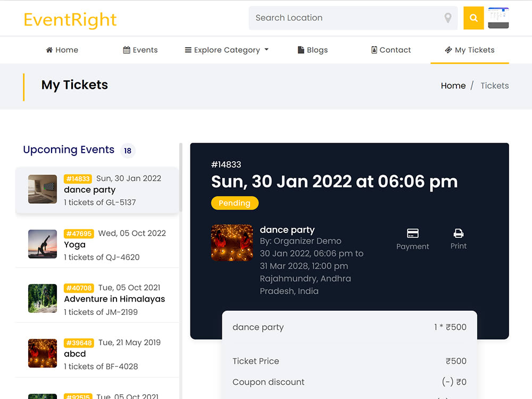Click the Pending status badge

235,203
